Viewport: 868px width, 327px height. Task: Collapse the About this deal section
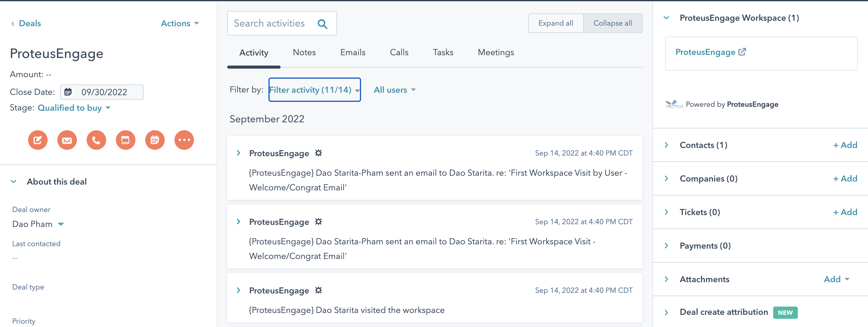pos(13,181)
